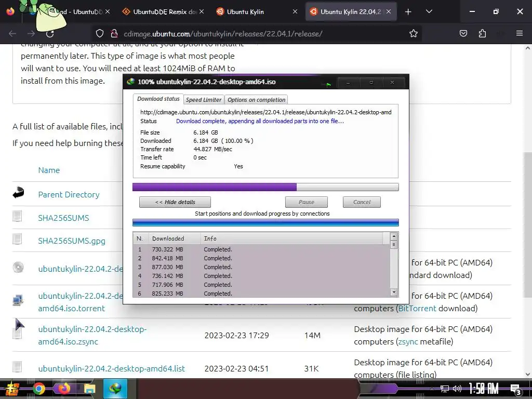Screen dimensions: 532x399
Task: Cancel the download
Action: coord(362,202)
